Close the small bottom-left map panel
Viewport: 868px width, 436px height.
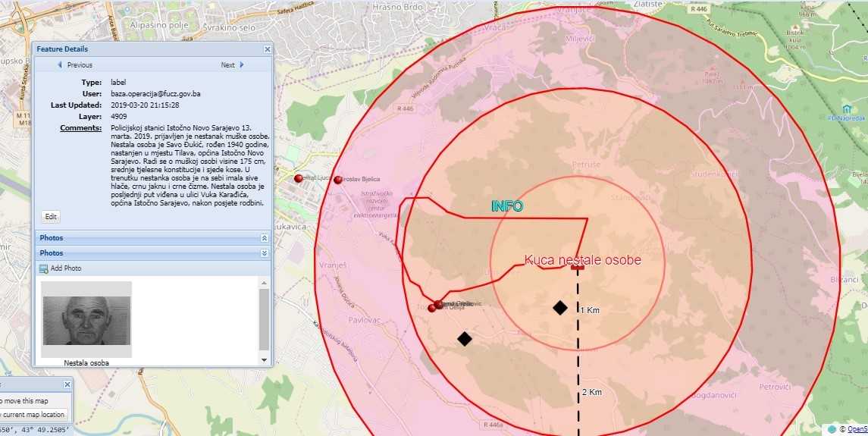(67, 384)
